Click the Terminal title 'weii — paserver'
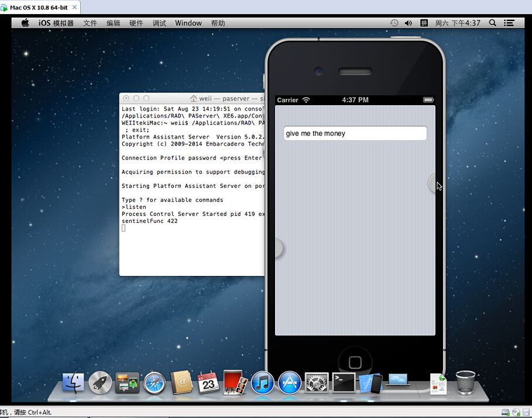The image size is (532, 418). [x=224, y=99]
